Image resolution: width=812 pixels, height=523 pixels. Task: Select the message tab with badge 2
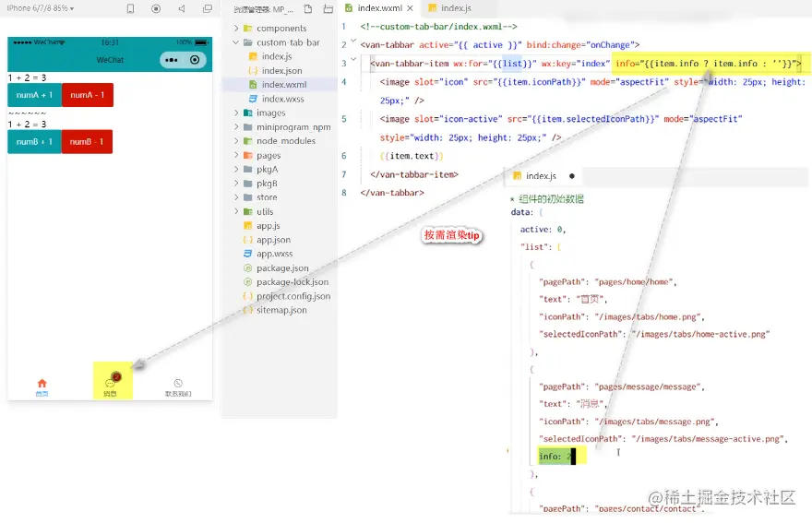pyautogui.click(x=113, y=385)
